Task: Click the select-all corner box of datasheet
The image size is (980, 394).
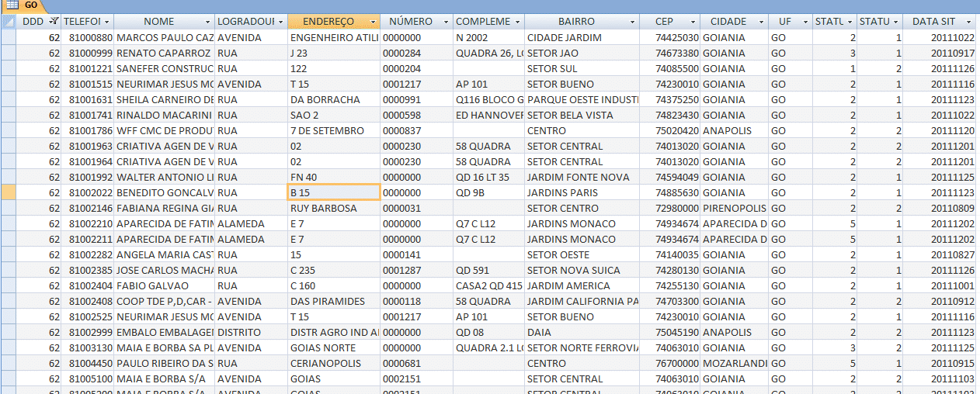Action: (9, 22)
